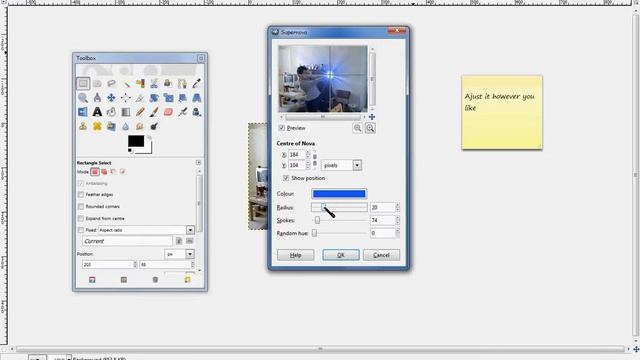Choose Subtract from selection mode button

pyautogui.click(x=113, y=172)
